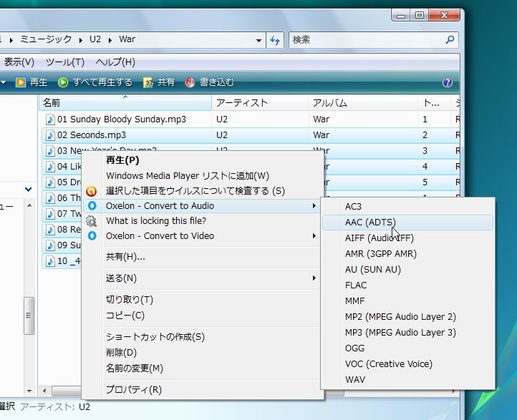Click the Oxelon icon beside Convert to Video
This screenshot has width=517, height=420.
[92, 236]
